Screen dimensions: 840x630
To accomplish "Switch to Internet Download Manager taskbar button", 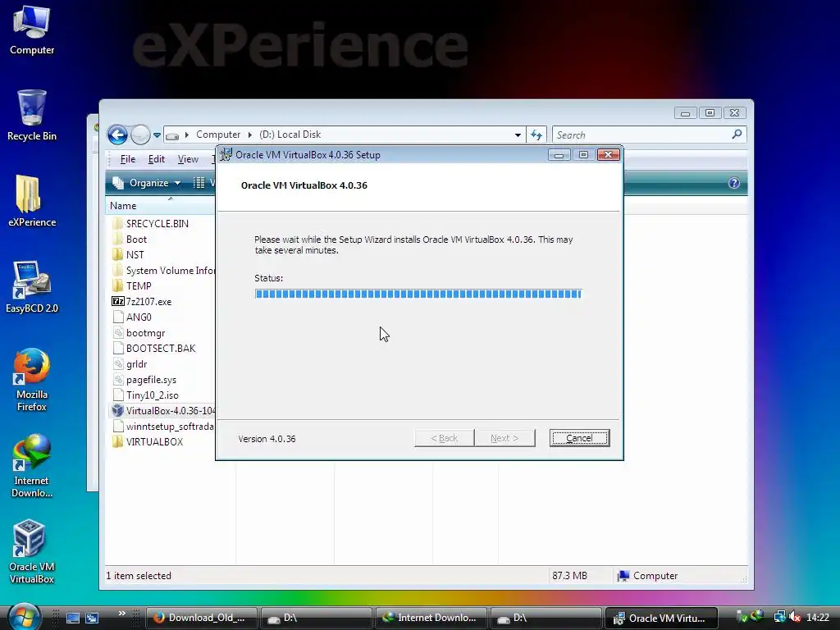I will point(431,618).
